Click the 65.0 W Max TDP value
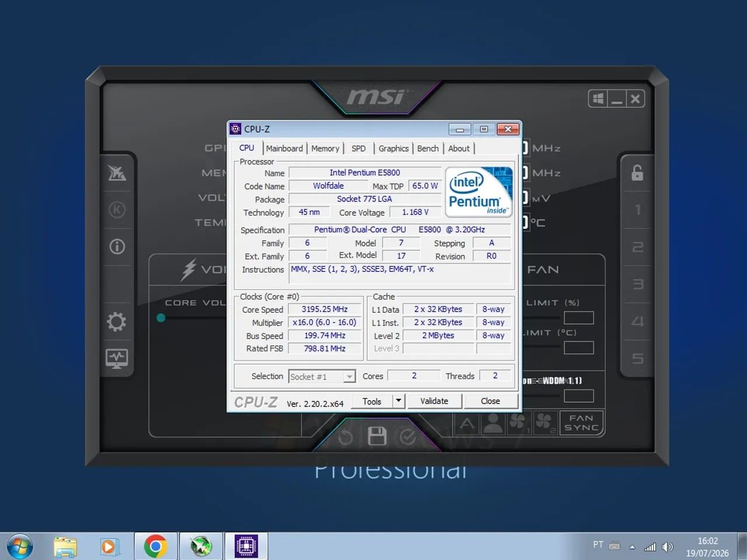Screen dimensions: 747x560 (x=425, y=186)
